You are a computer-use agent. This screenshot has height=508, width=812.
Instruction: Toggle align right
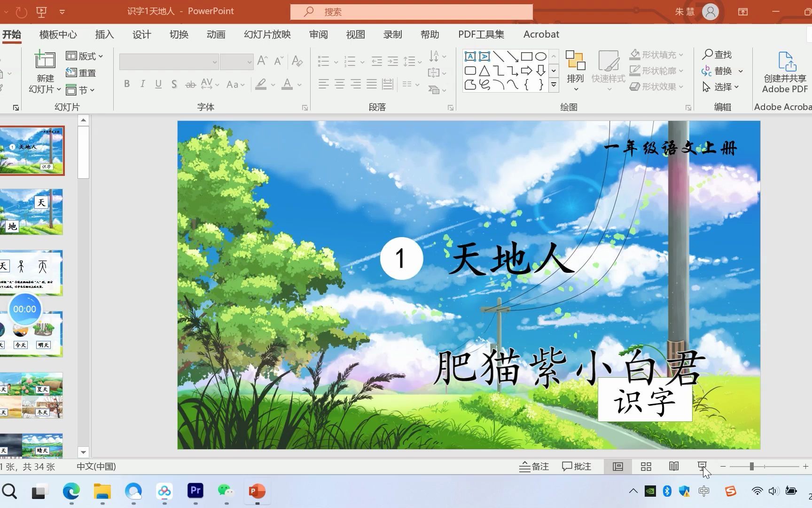click(356, 84)
